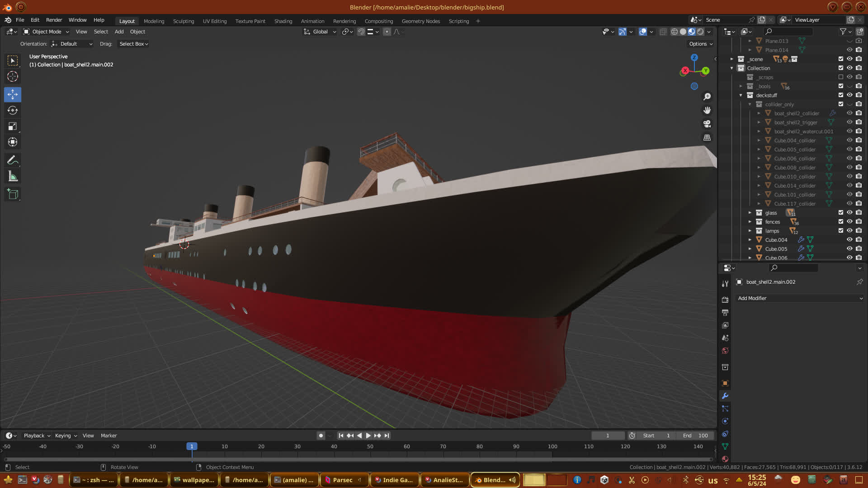Activate the Annotate pencil tool
The image size is (868, 488).
(x=13, y=160)
